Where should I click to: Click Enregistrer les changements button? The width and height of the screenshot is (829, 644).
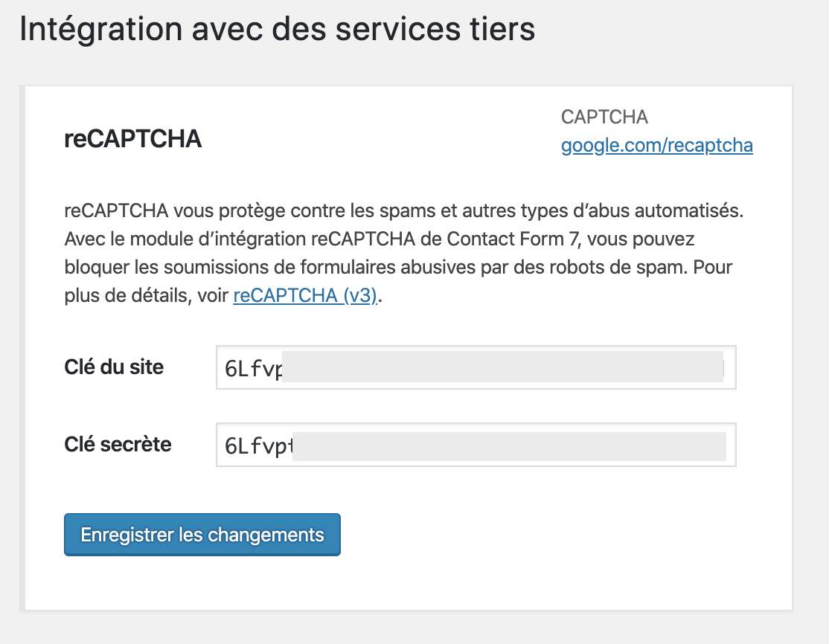tap(202, 534)
